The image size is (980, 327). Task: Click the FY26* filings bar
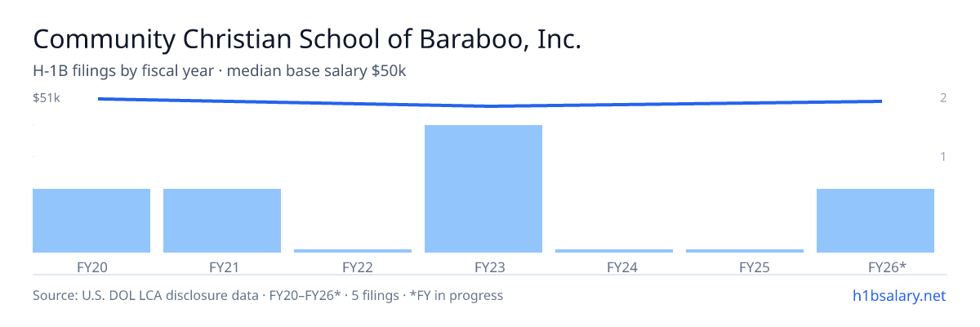(875, 221)
